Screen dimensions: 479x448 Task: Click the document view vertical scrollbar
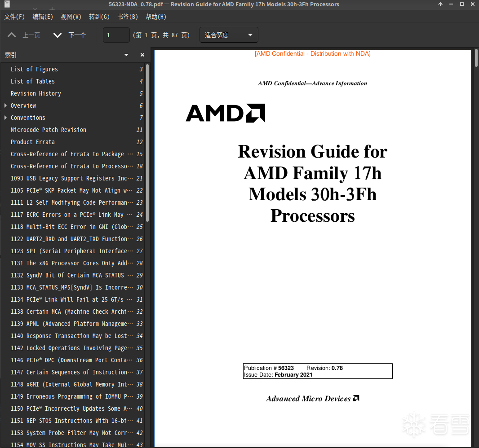point(476,57)
